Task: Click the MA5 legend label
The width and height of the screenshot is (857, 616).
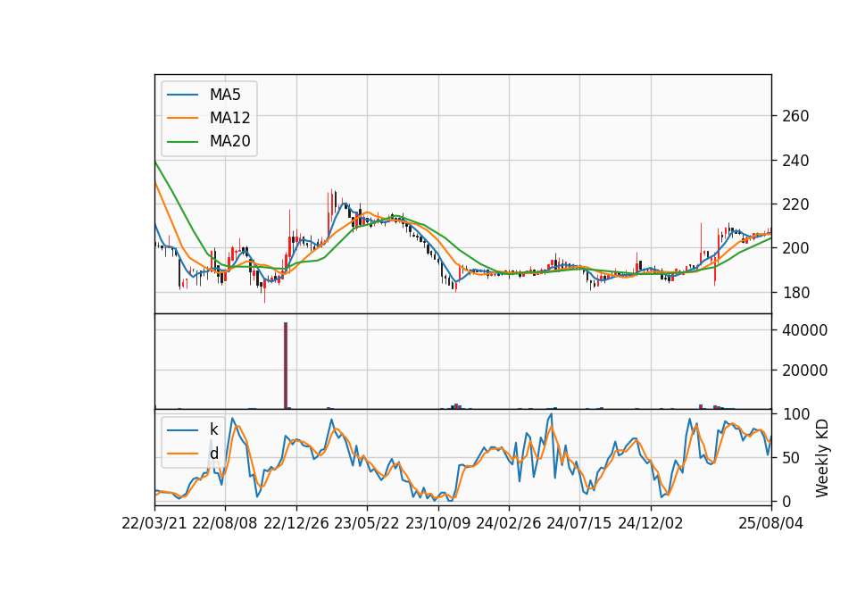Action: (225, 95)
